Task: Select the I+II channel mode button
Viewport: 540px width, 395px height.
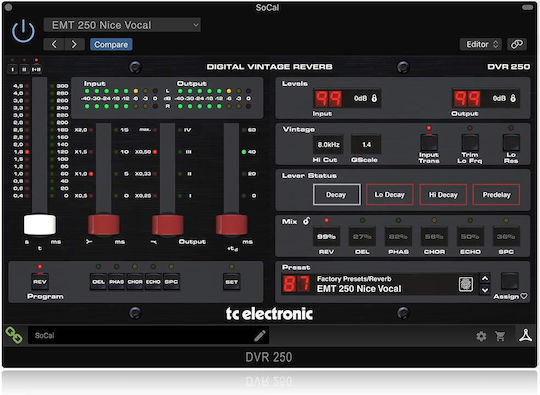Action: coord(36,70)
